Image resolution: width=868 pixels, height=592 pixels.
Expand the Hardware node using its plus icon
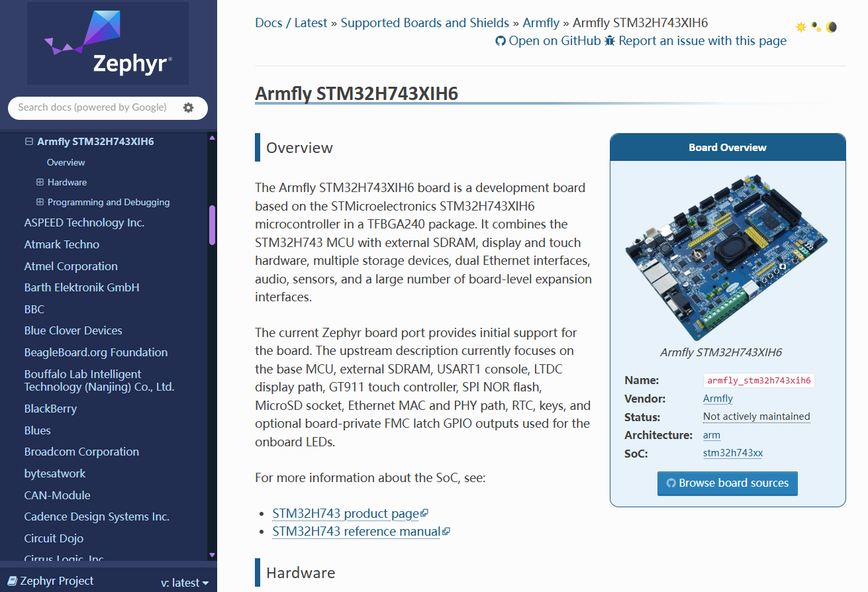click(40, 182)
